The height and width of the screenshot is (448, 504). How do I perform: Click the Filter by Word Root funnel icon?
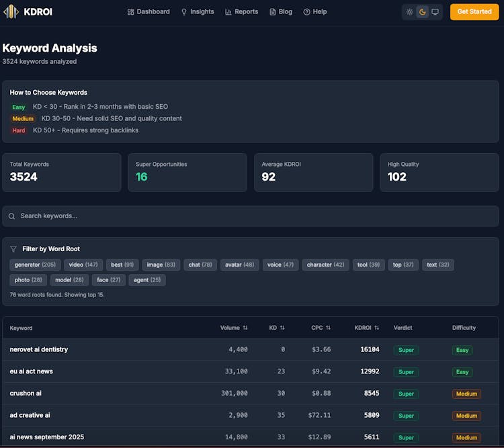[13, 249]
